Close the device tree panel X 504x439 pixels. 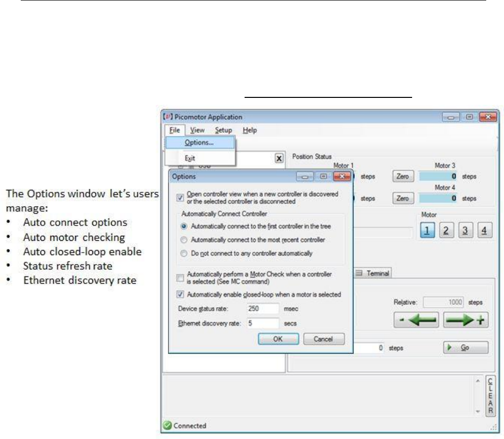[x=279, y=158]
